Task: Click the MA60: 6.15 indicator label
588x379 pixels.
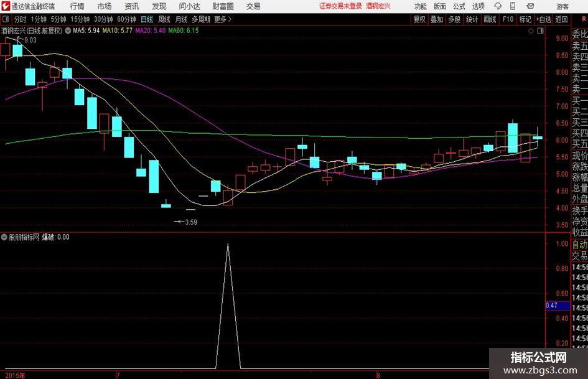Action: tap(184, 30)
